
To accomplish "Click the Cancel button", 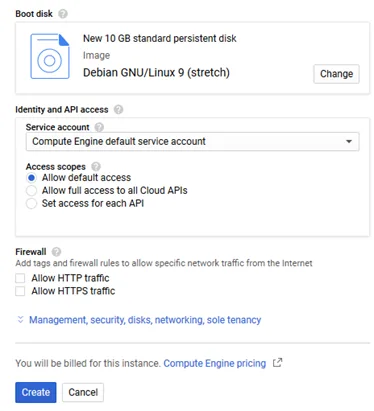I will pyautogui.click(x=83, y=392).
